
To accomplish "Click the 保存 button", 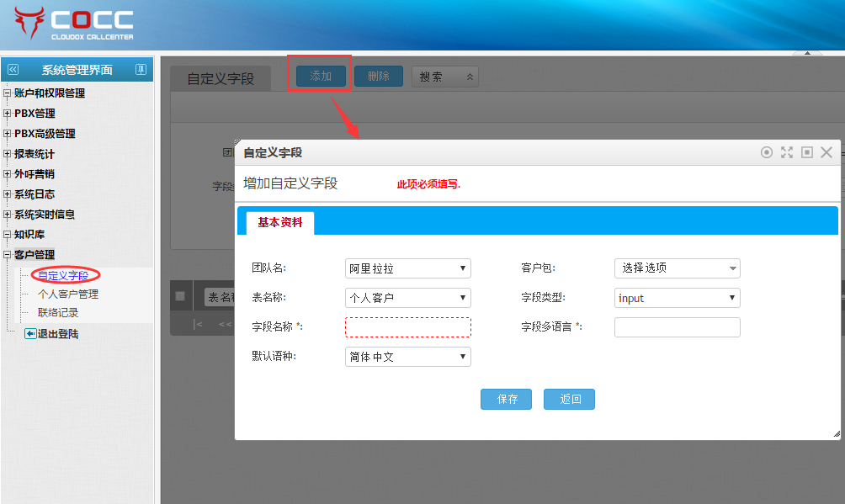I will click(x=506, y=399).
